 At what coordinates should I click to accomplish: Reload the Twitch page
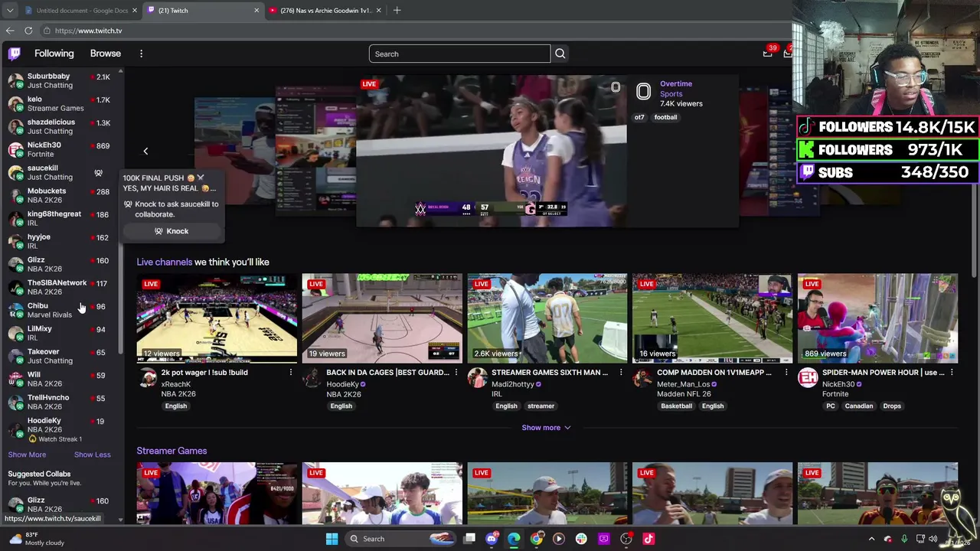pyautogui.click(x=28, y=31)
